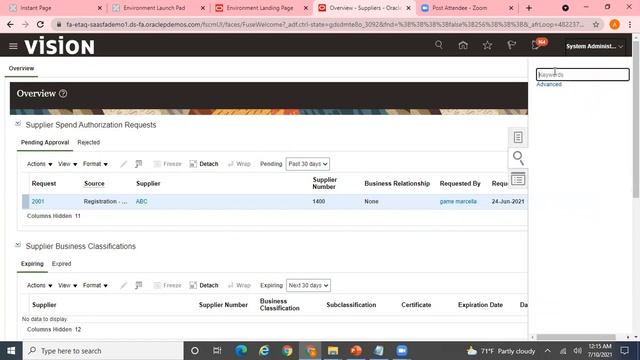Open the navigator hamburger menu

tap(13, 46)
